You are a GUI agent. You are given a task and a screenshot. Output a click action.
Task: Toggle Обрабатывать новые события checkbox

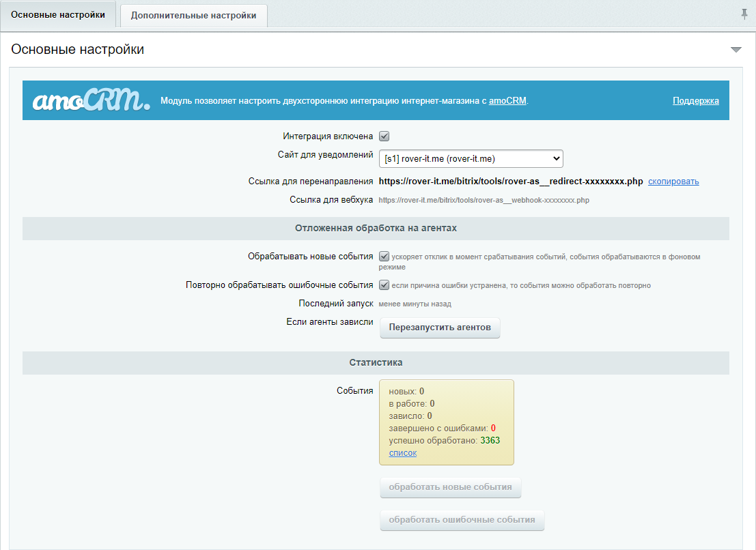click(x=384, y=256)
